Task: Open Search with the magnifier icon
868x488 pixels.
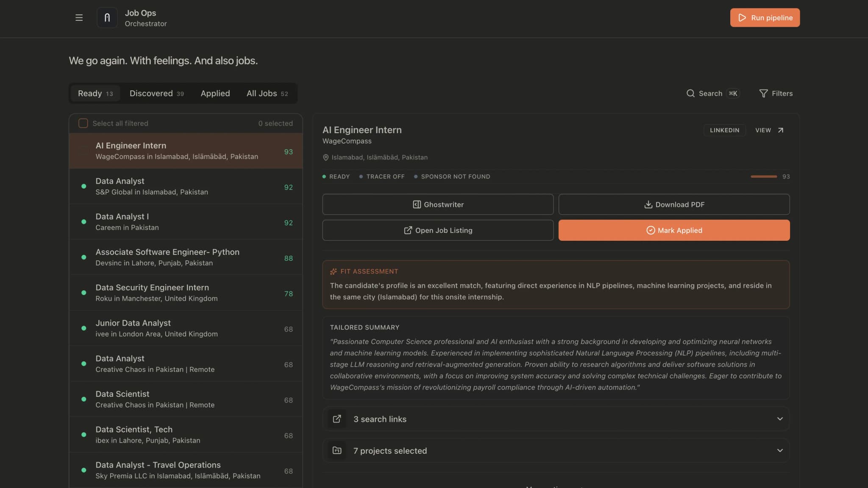Action: pos(691,93)
